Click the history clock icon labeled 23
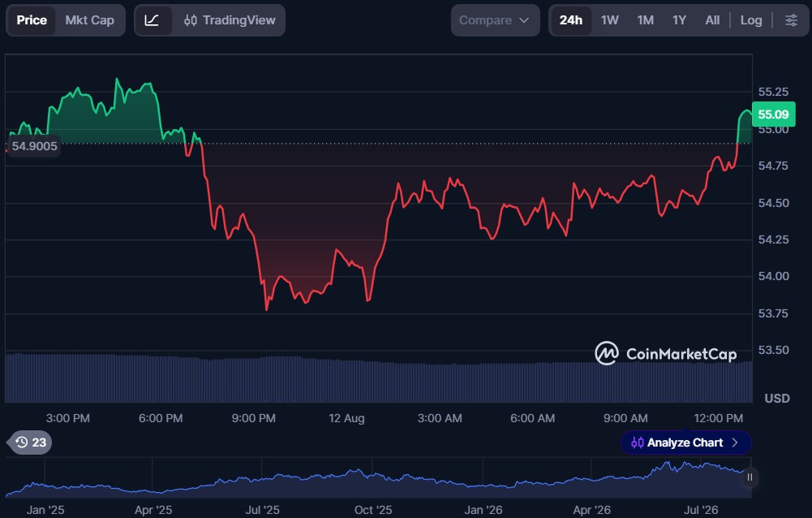This screenshot has height=518, width=812. pos(31,442)
